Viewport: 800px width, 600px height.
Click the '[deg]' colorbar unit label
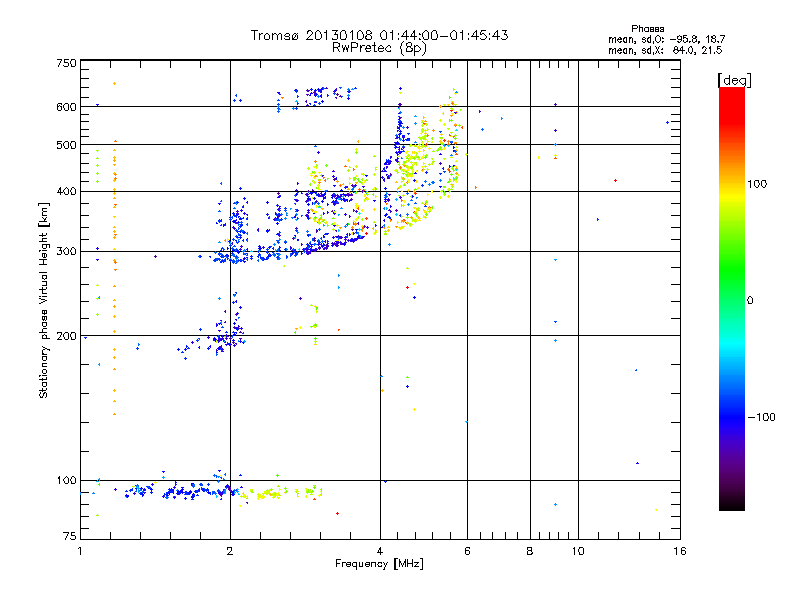pyautogui.click(x=734, y=80)
